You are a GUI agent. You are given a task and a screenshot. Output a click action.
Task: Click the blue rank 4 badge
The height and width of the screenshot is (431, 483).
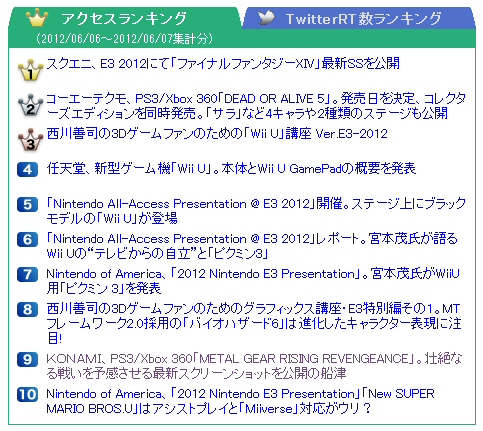pos(28,169)
